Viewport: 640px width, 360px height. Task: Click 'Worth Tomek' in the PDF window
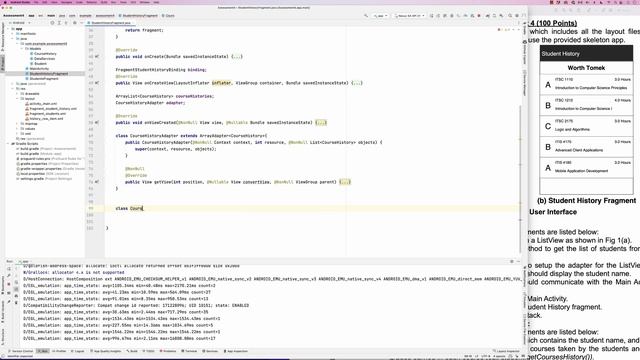[586, 68]
